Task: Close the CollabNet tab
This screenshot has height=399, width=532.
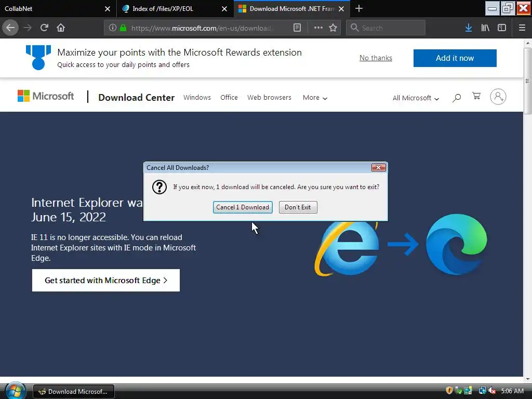Action: [x=107, y=9]
